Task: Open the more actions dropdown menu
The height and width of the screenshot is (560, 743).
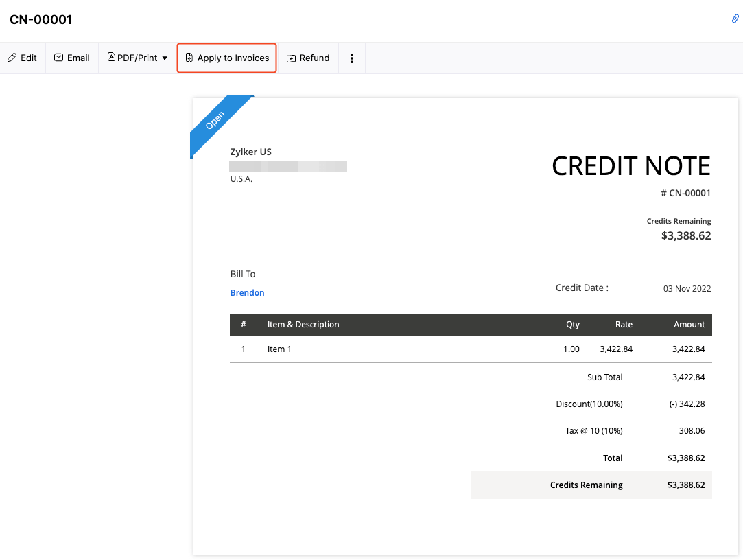Action: click(x=352, y=58)
